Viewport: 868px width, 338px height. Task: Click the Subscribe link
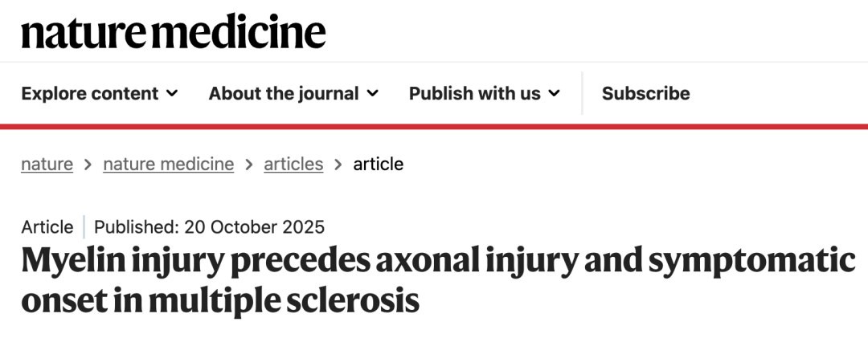pyautogui.click(x=645, y=93)
